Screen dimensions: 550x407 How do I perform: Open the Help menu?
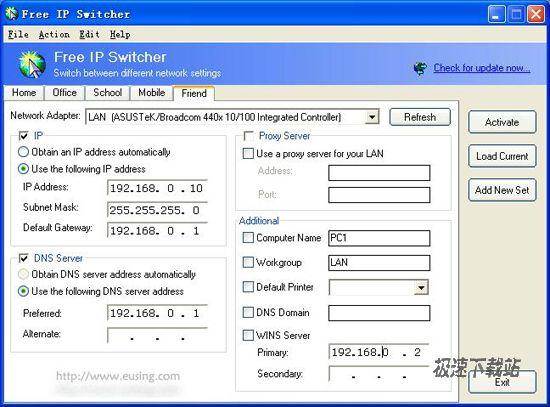click(120, 34)
